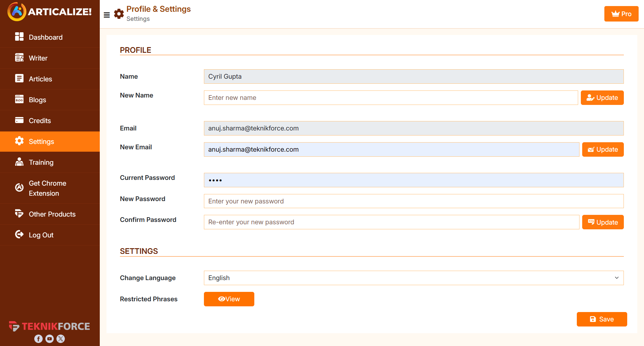
Task: Open the X social icon link
Action: coord(61,339)
